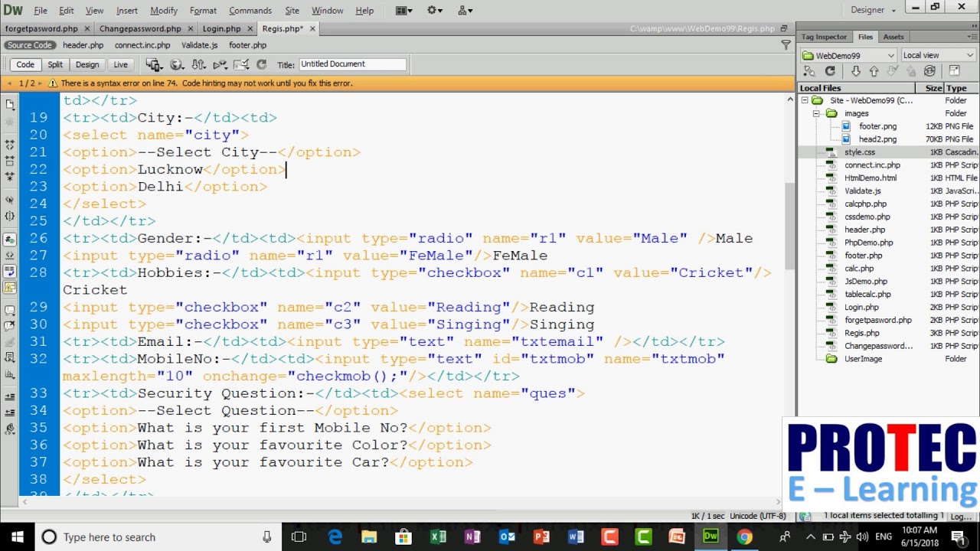Switch to the Assets panel tab

(893, 37)
